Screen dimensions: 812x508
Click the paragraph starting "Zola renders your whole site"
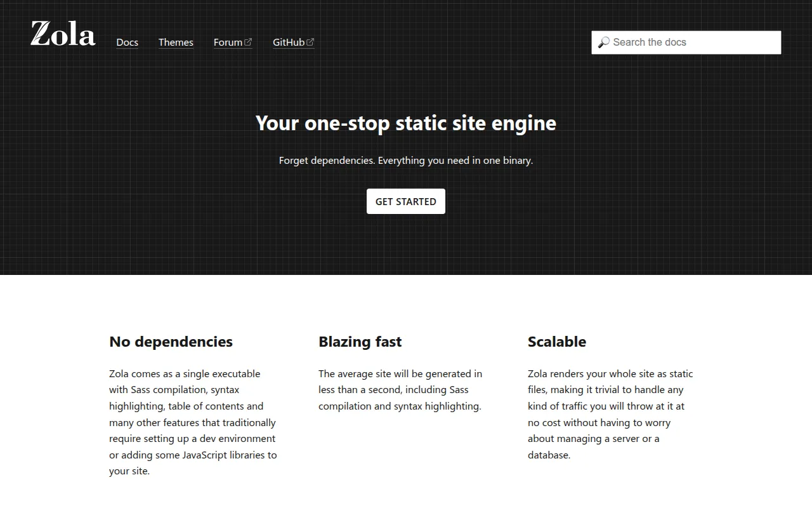pyautogui.click(x=610, y=414)
